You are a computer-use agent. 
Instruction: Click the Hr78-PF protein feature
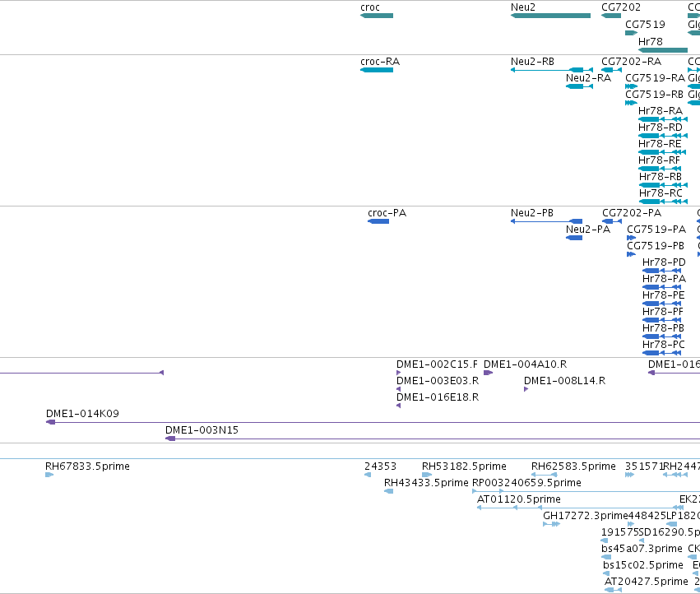(x=661, y=320)
